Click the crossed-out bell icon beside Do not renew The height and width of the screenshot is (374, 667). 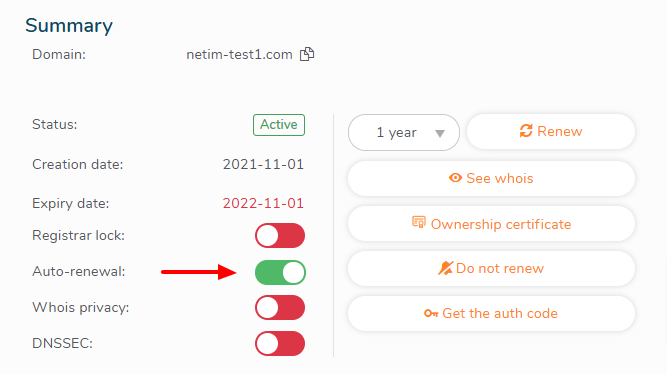(x=445, y=268)
